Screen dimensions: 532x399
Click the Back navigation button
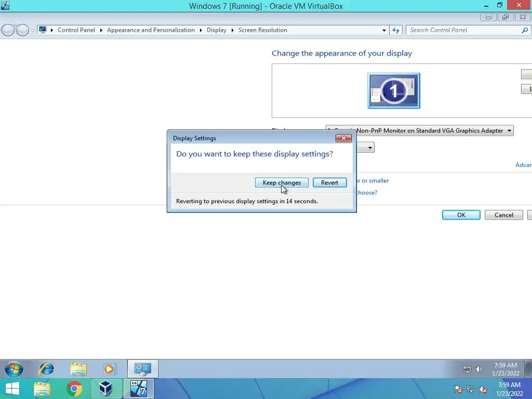[x=8, y=30]
